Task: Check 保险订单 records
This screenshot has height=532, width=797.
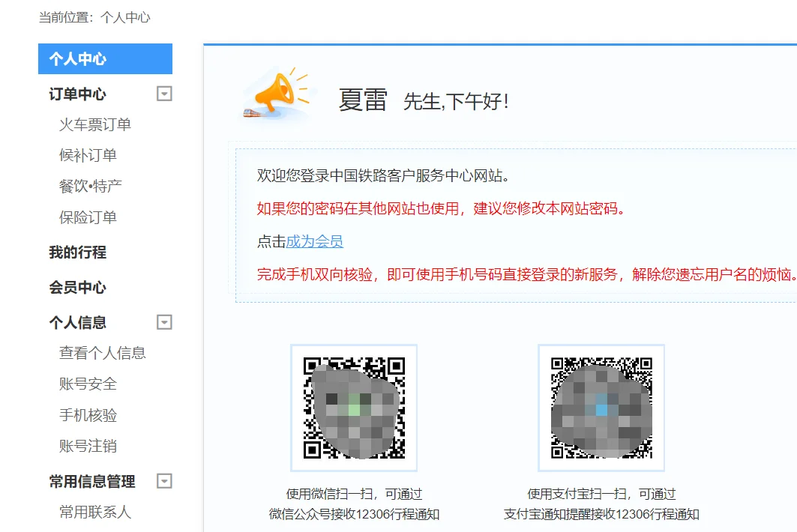Action: 88,217
